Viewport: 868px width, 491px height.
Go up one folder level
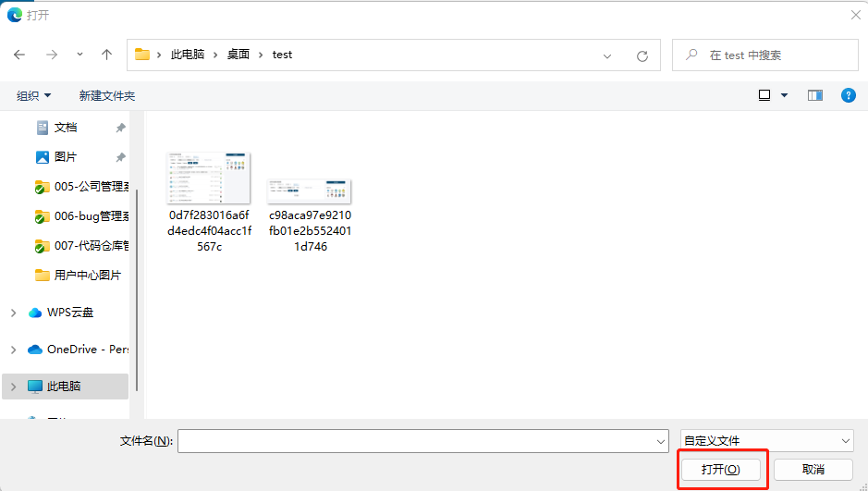(x=106, y=55)
